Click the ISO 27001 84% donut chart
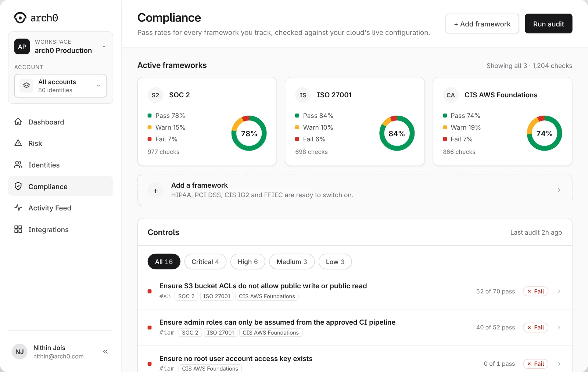The width and height of the screenshot is (588, 372). 397,133
